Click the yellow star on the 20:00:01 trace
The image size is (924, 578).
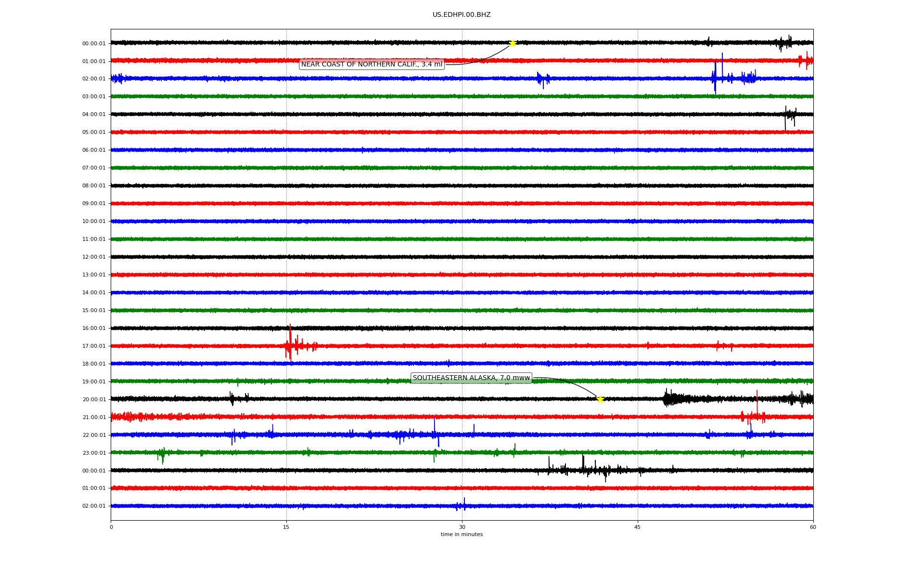pyautogui.click(x=600, y=399)
